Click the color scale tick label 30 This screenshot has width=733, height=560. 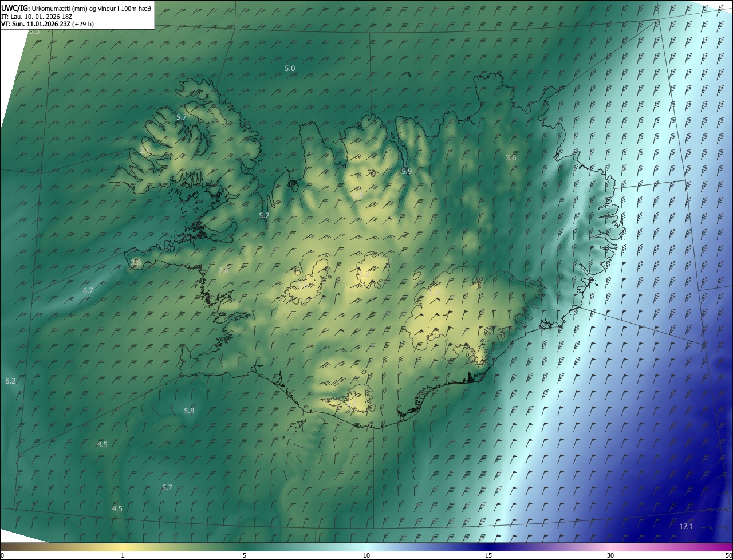[610, 556]
